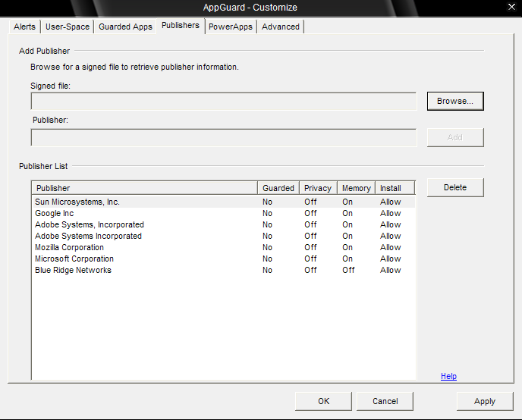Click Guarded 'No' for Sun Microsystems

[267, 202]
